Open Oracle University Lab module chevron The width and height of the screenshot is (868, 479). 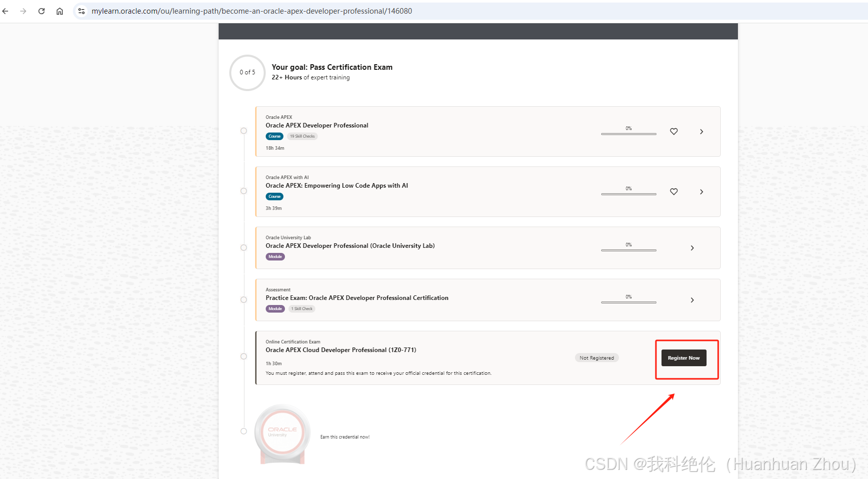(692, 248)
